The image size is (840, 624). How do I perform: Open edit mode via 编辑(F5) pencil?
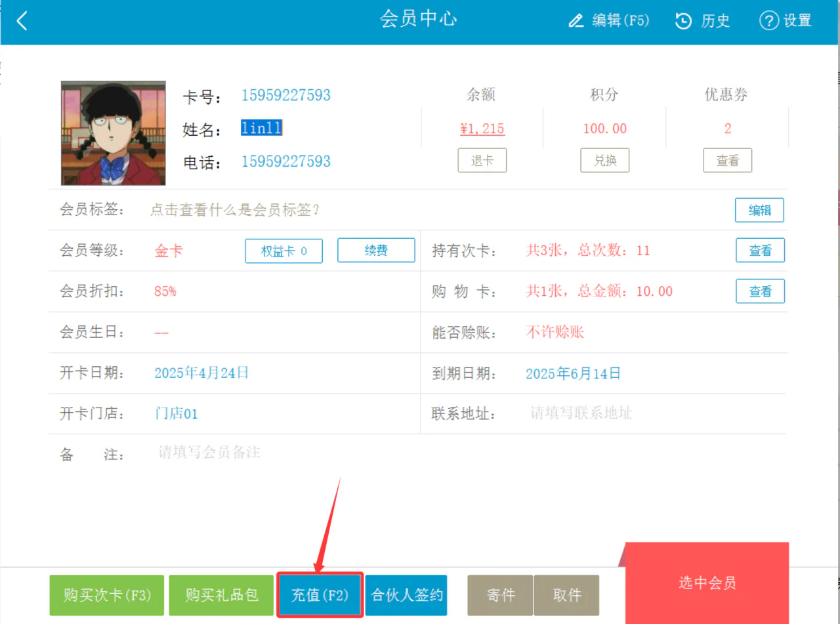(x=608, y=20)
